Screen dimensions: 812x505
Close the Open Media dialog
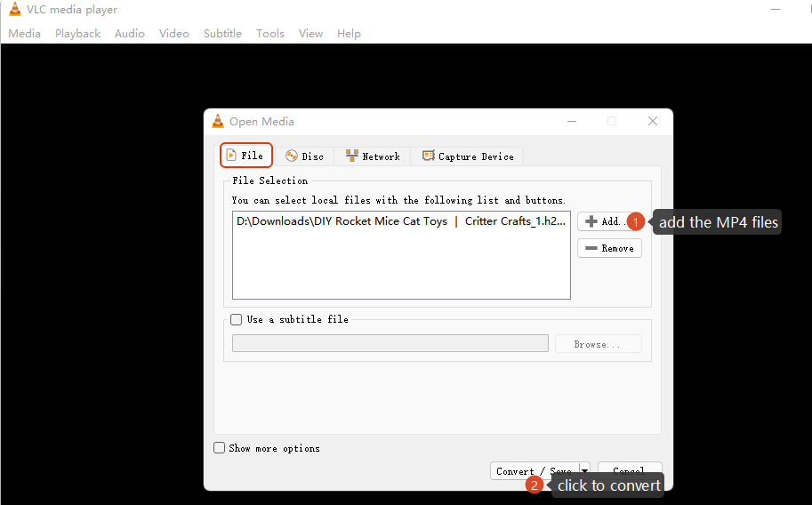653,122
